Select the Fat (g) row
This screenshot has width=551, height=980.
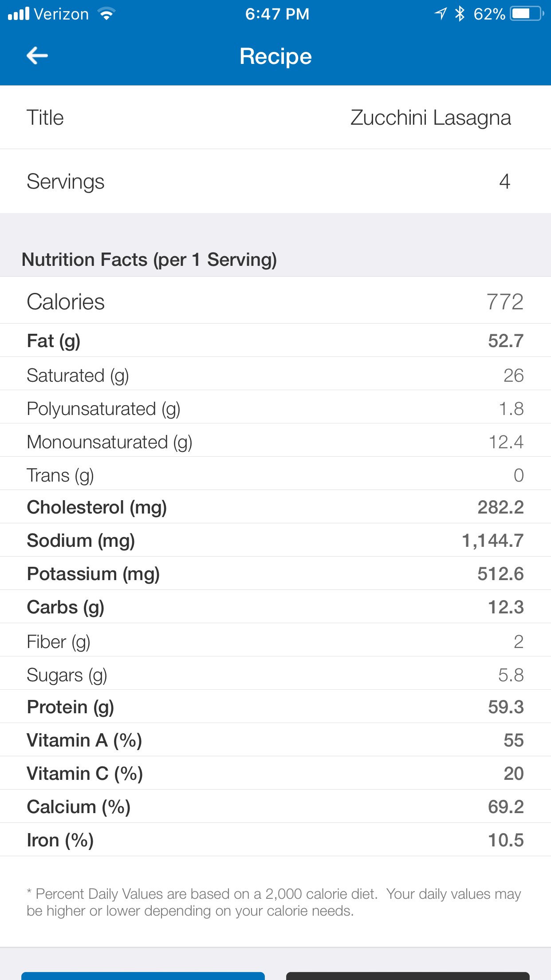tap(275, 341)
